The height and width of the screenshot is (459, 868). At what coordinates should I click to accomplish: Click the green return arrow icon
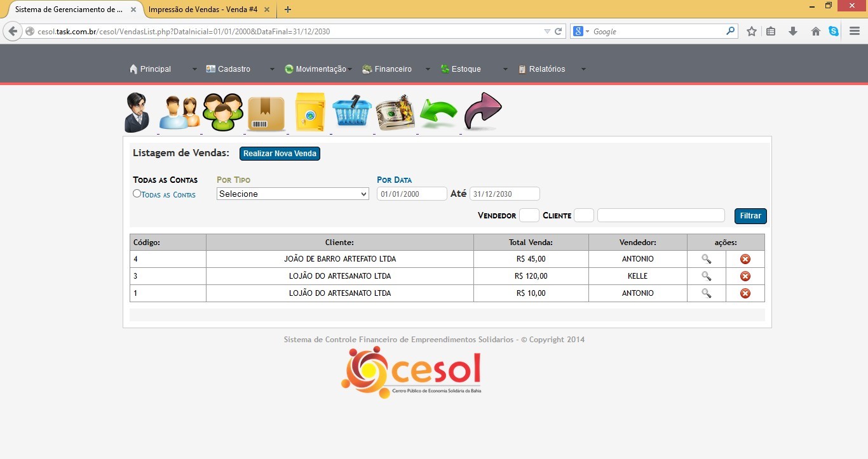tap(438, 112)
